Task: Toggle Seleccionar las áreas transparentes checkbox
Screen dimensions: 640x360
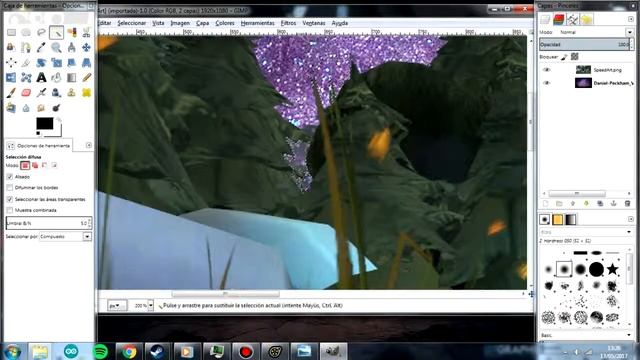Action: point(10,199)
